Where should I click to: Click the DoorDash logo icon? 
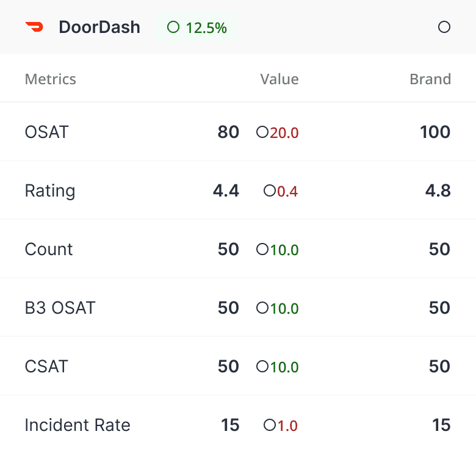(34, 27)
